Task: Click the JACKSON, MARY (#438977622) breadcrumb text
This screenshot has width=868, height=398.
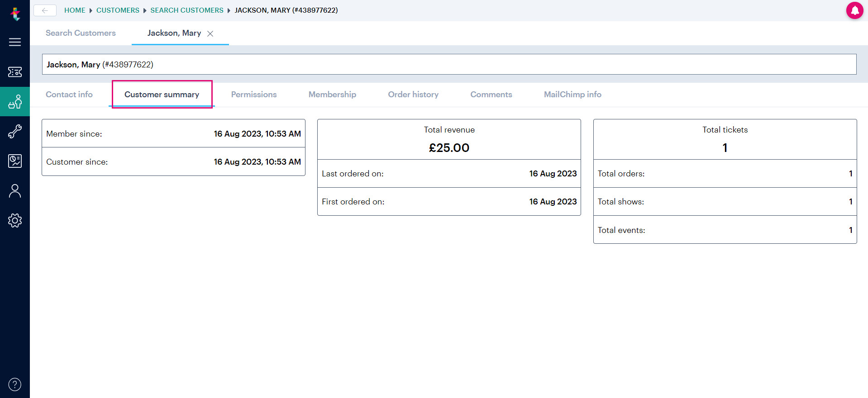Action: (x=286, y=10)
